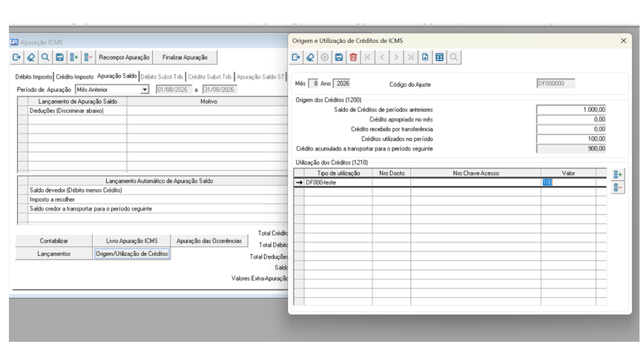Click new record plus icon in credits dialog

pyautogui.click(x=324, y=58)
